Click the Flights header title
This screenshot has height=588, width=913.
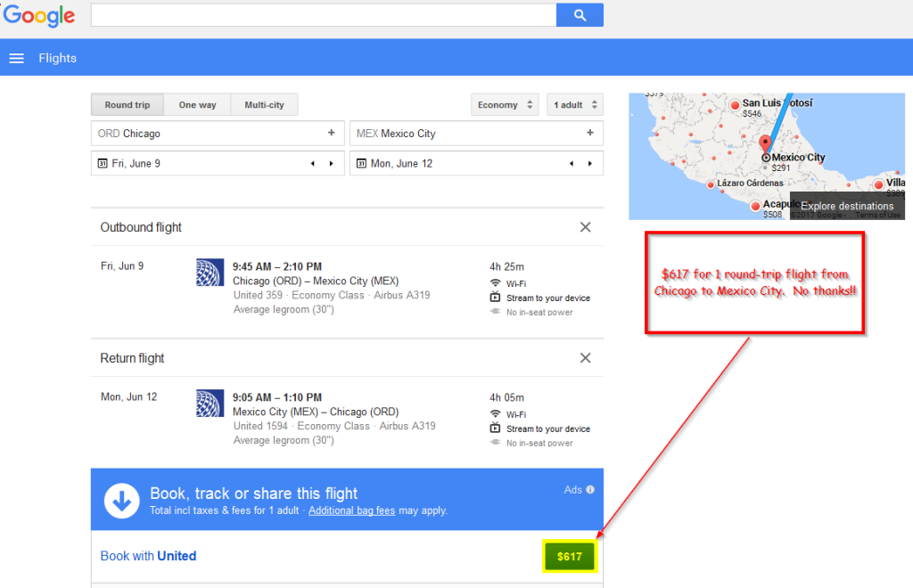pos(58,58)
